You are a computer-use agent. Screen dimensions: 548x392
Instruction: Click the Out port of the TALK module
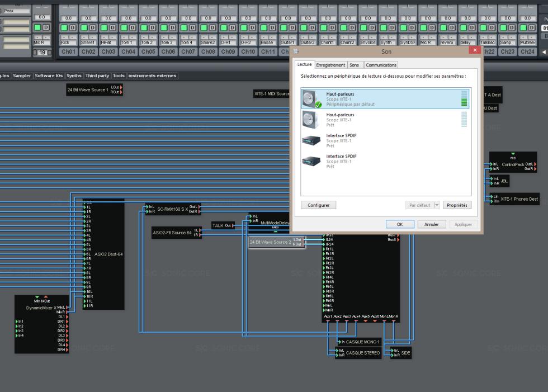tap(233, 226)
